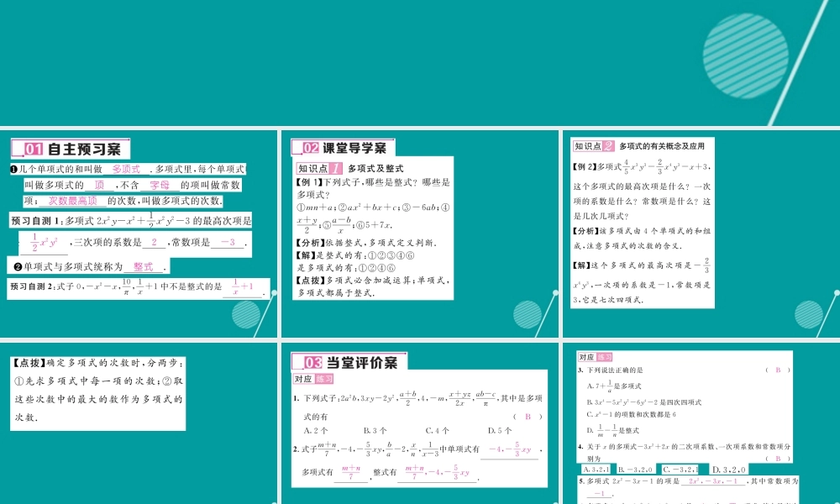Screen dimensions: 840x504
Task: Click 是整式的有:①②③④⑥ line
Action: [355, 255]
